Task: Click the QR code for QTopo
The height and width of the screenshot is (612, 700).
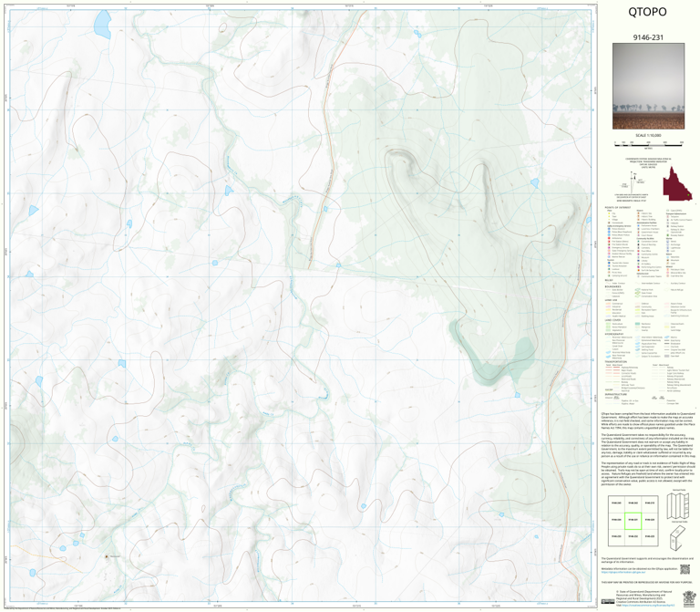Action: [x=685, y=569]
